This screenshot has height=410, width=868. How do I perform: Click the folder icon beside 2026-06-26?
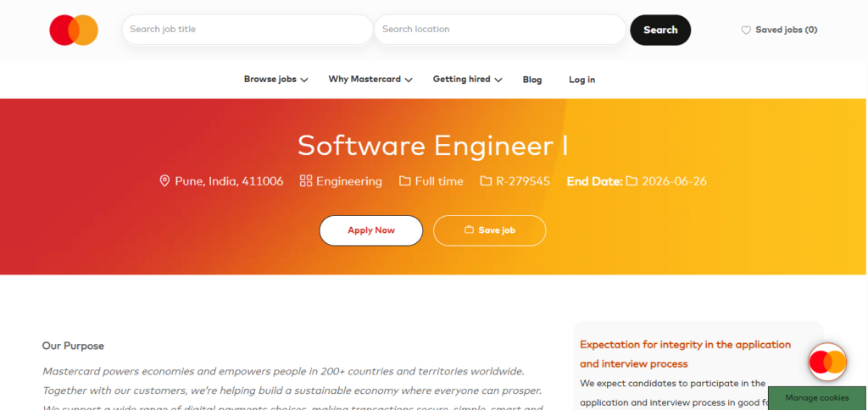coord(632,181)
